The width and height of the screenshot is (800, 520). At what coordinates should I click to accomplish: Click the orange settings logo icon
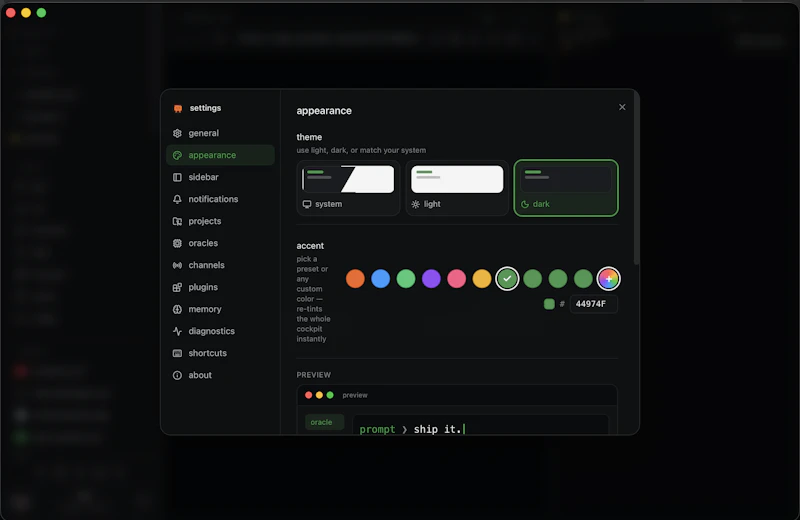178,108
